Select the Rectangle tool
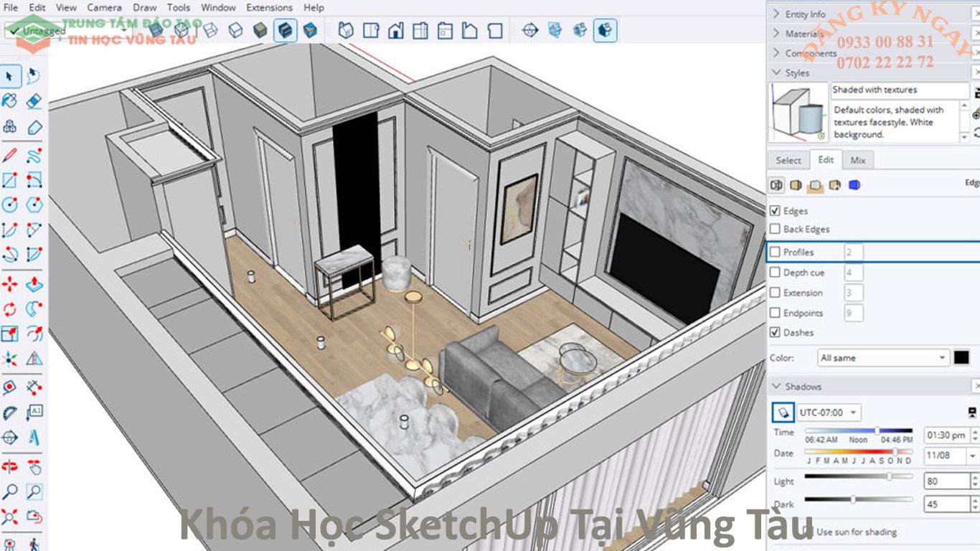This screenshot has width=980, height=551. (x=9, y=179)
